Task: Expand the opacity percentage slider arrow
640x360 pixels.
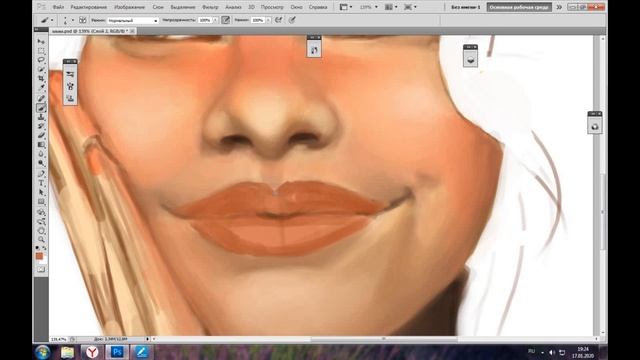Action: (x=215, y=20)
